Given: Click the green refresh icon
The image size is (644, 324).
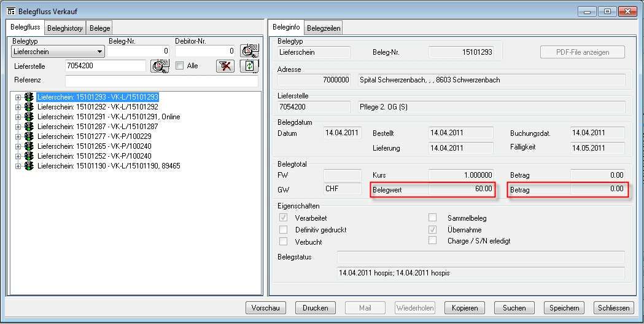Looking at the screenshot, I should (249, 66).
